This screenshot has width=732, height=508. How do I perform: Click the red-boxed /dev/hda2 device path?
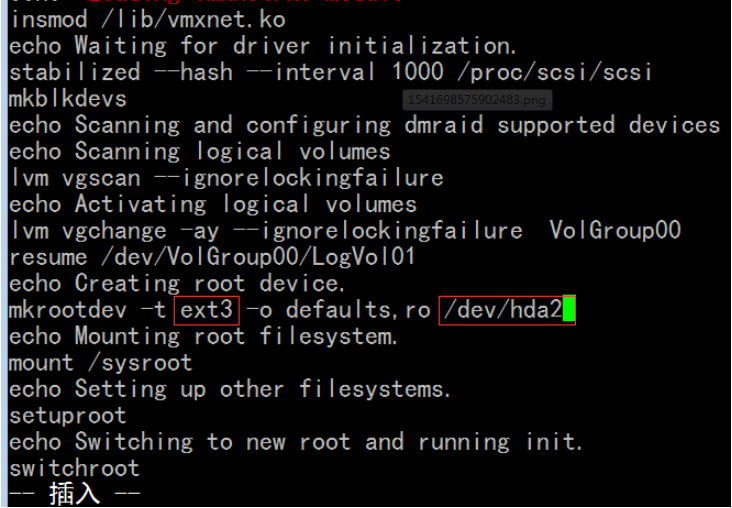(x=507, y=310)
